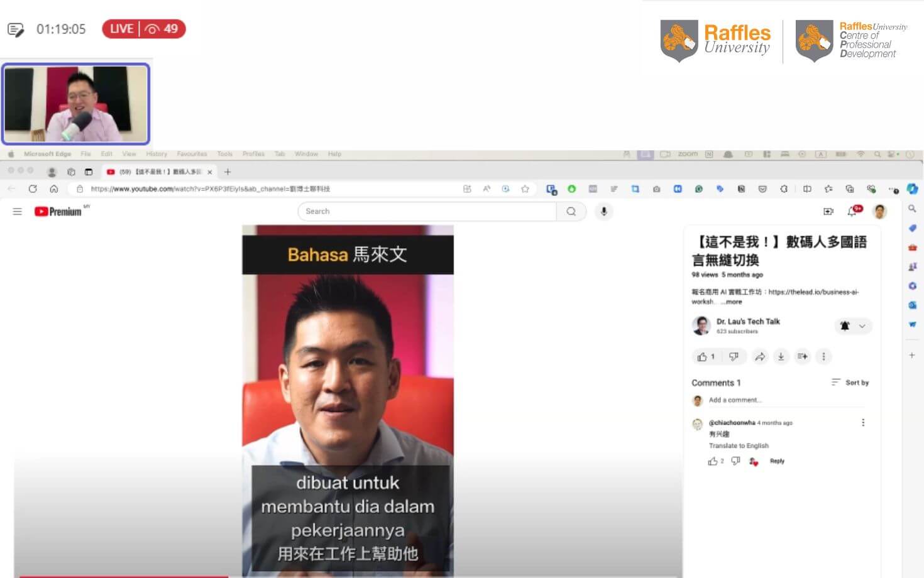The height and width of the screenshot is (578, 924).
Task: Click the Share arrow icon
Action: point(760,357)
